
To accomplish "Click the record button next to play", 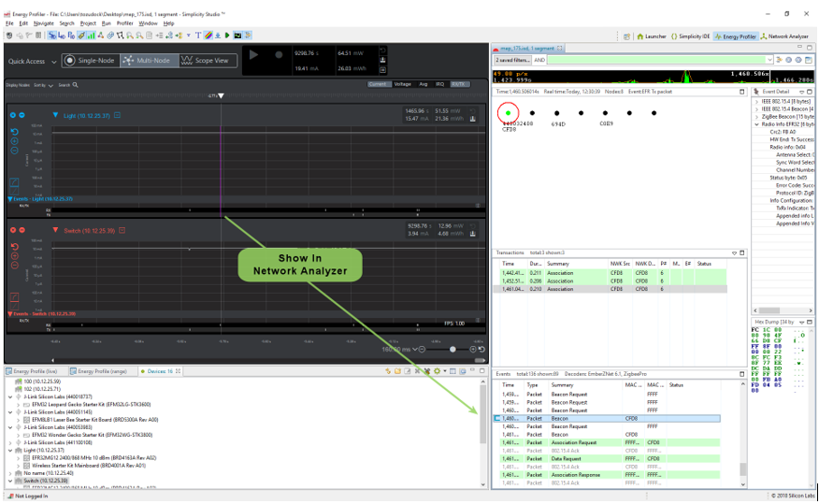I will pyautogui.click(x=279, y=55).
